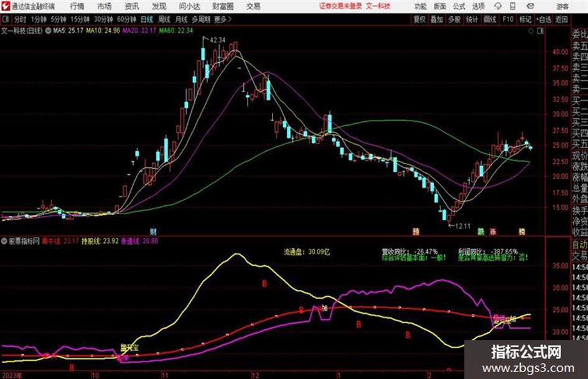Click the 游客 guest account label
This screenshot has height=379, width=588.
tap(562, 6)
